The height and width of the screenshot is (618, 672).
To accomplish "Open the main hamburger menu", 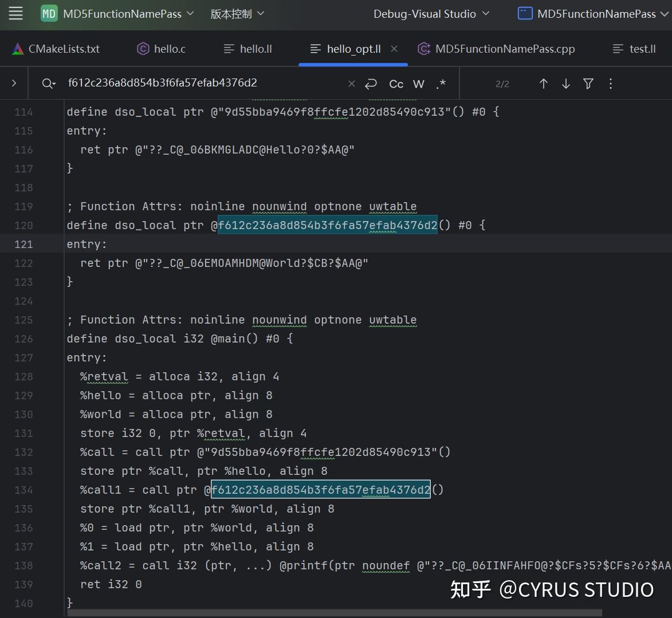I will pyautogui.click(x=15, y=14).
